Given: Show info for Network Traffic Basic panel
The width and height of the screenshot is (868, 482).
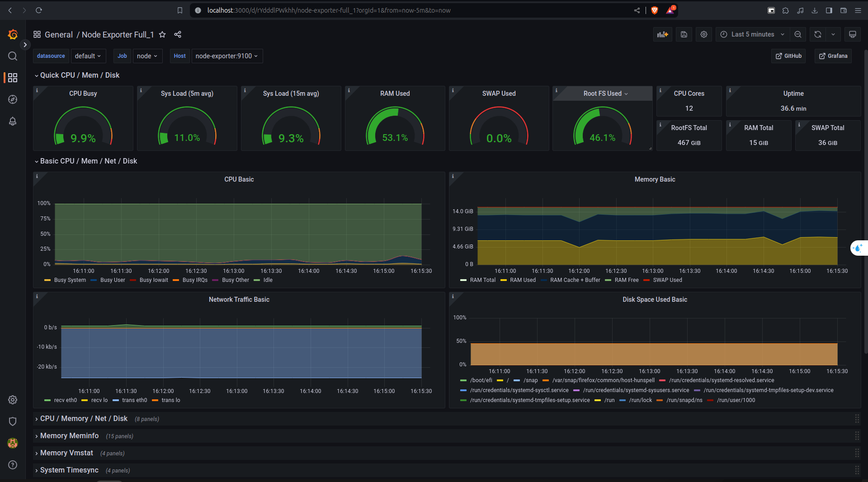Looking at the screenshot, I should coord(37,296).
